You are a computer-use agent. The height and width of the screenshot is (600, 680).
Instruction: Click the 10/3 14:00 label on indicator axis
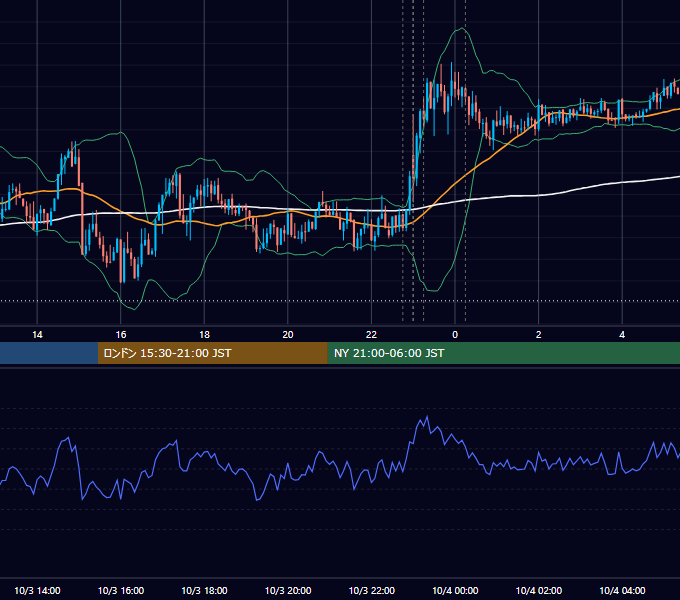point(37,590)
